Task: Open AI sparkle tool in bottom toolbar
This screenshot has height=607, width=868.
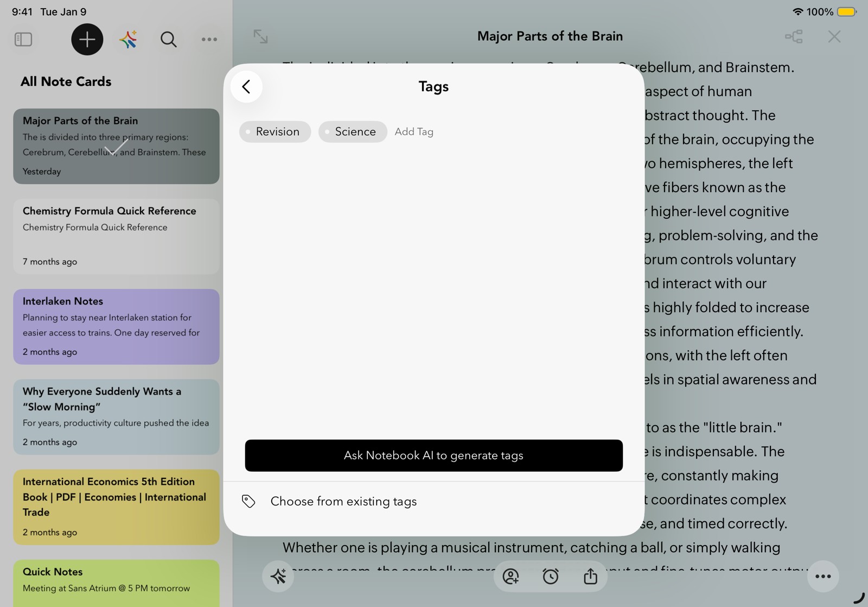Action: coord(278,576)
